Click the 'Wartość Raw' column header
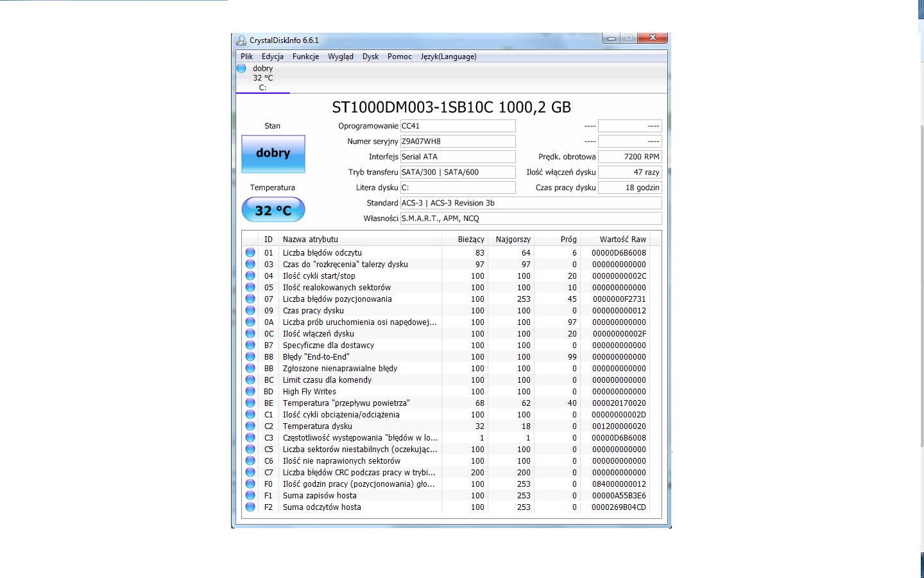 pyautogui.click(x=615, y=239)
